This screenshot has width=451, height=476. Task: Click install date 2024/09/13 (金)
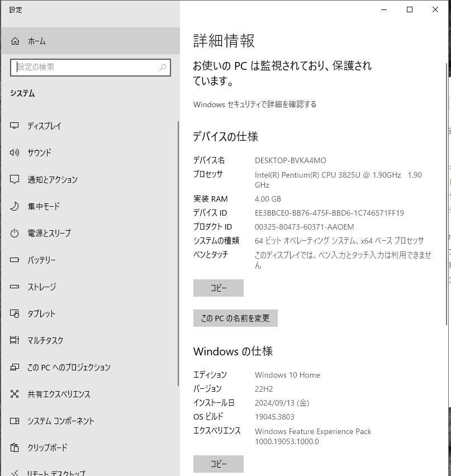click(282, 403)
